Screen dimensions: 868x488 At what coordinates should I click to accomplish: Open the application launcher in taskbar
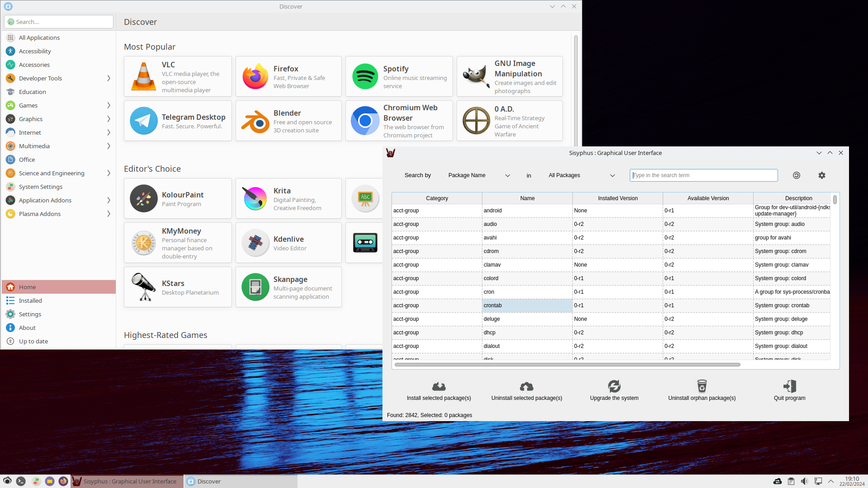(x=7, y=481)
